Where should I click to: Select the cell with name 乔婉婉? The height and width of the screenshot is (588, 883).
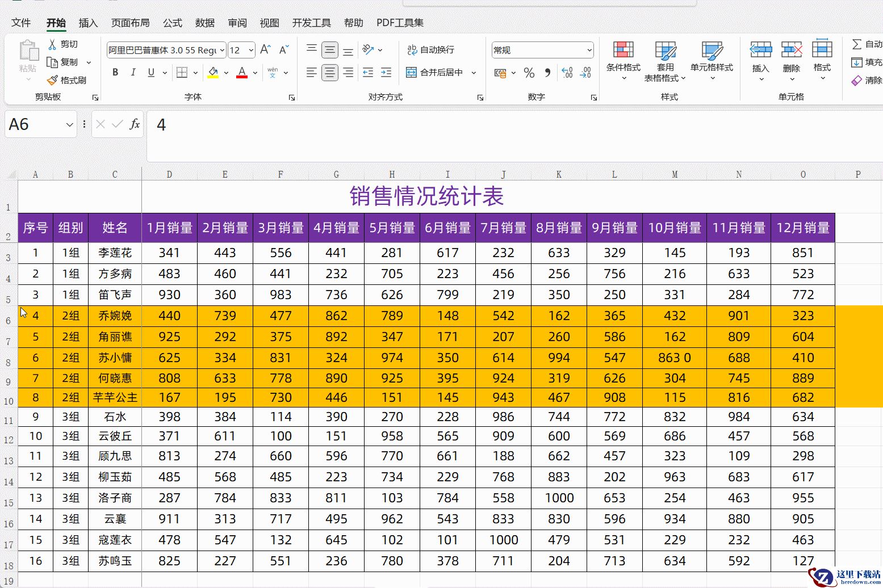(115, 316)
